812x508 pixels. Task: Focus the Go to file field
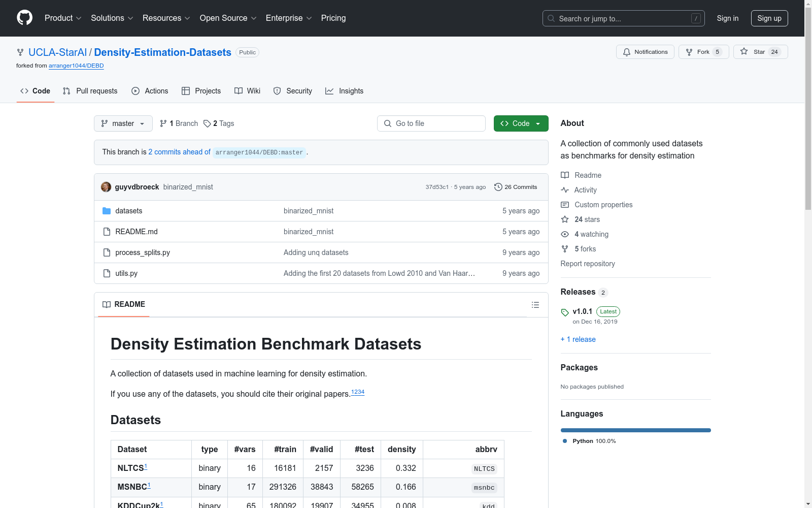431,123
